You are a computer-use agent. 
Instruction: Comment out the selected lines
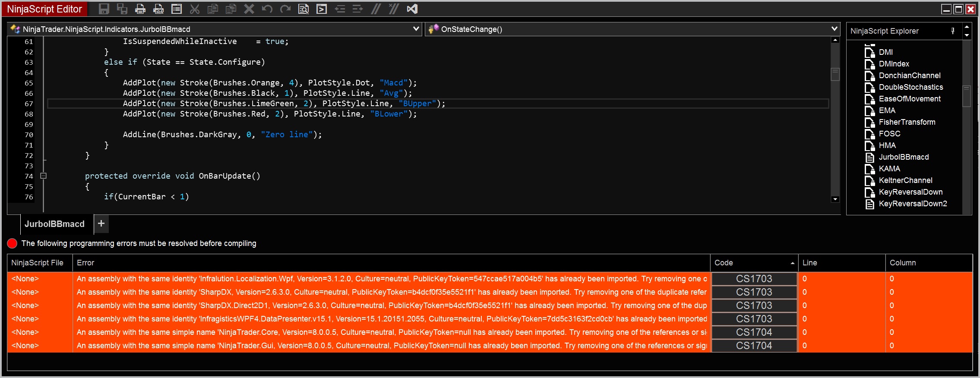pos(376,9)
